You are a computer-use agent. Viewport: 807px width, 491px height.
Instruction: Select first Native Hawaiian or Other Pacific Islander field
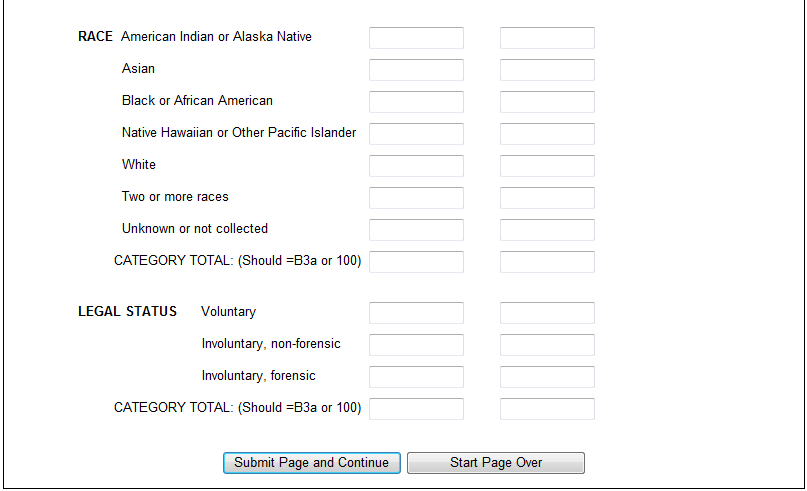416,134
